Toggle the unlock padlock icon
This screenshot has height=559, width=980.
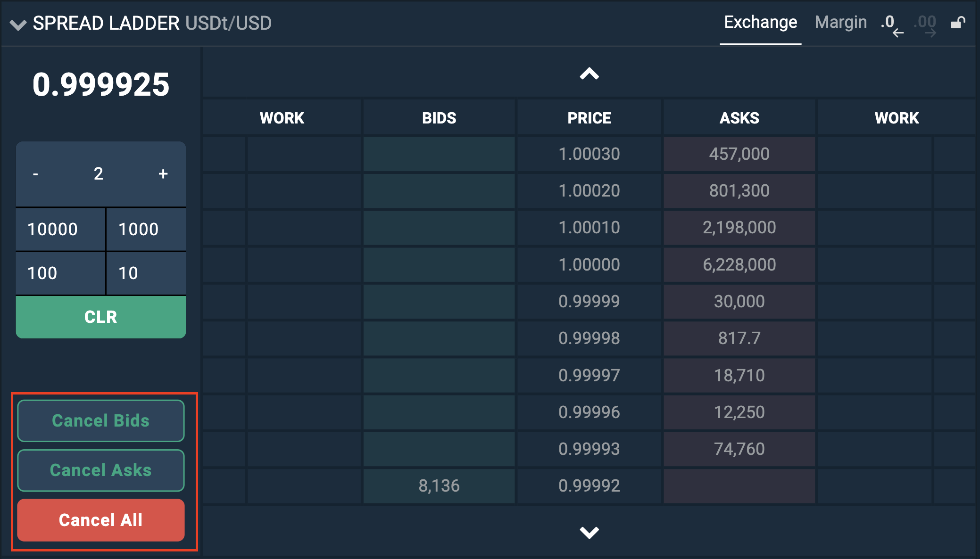958,23
